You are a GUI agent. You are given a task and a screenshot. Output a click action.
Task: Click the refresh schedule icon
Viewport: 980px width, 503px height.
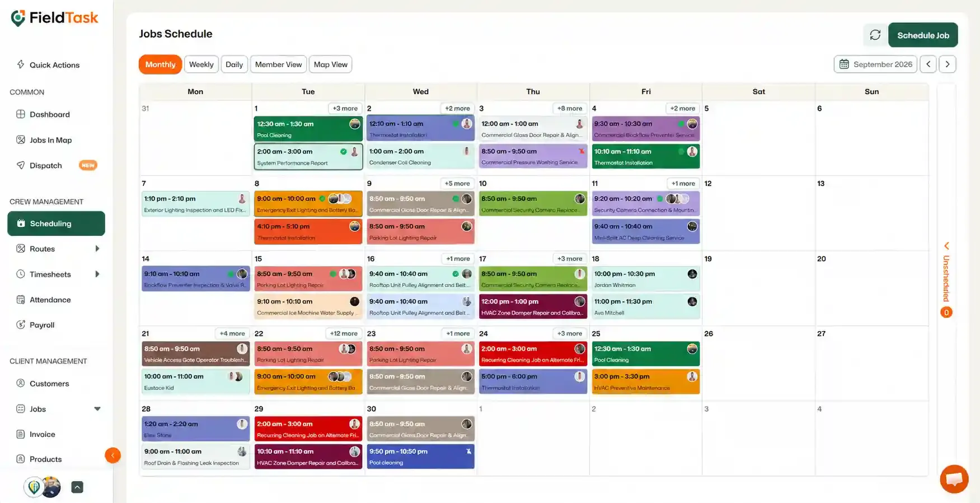tap(875, 35)
